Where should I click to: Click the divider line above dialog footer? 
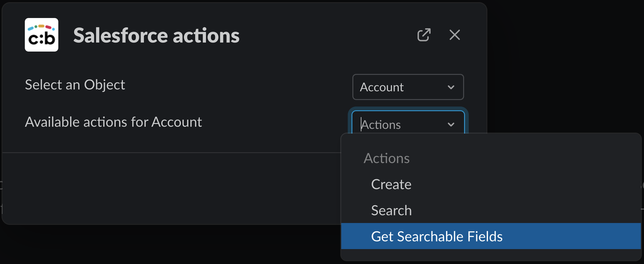point(171,152)
